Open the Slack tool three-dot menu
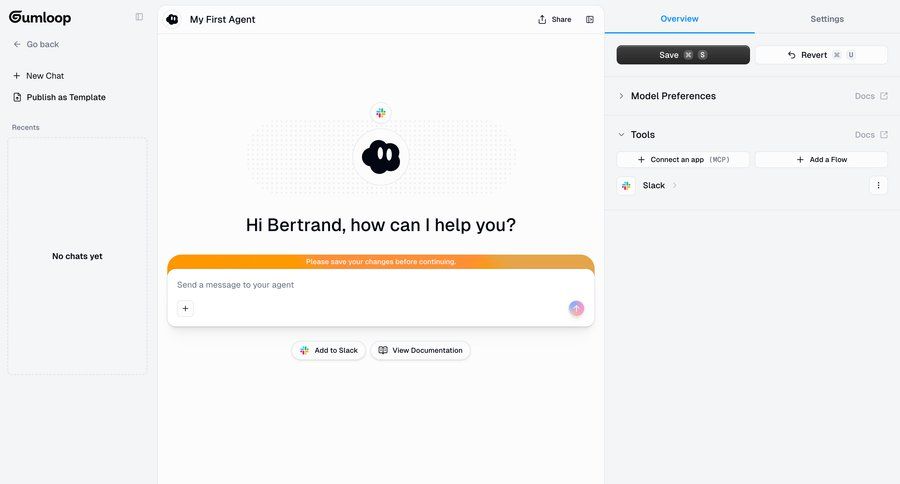This screenshot has height=484, width=900. coord(878,185)
